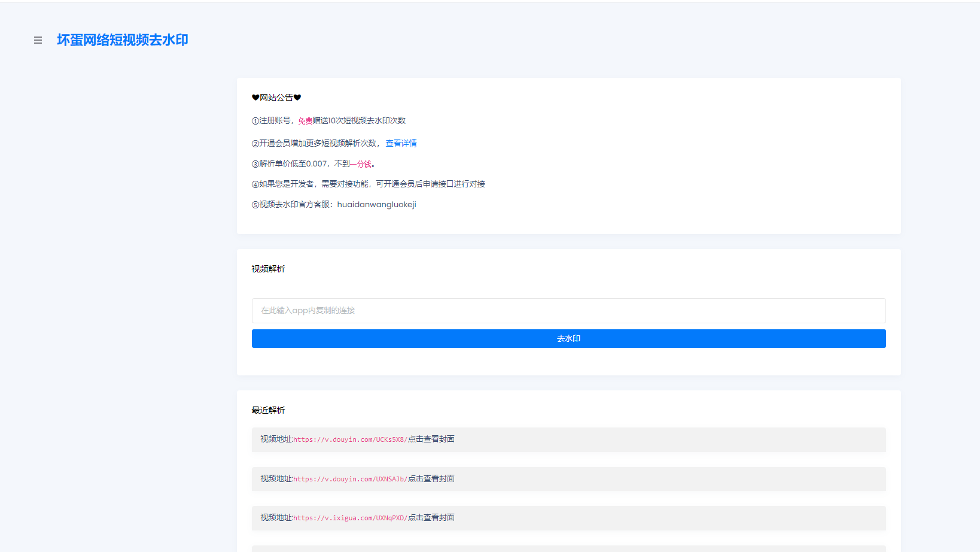View the cover for ixigua UXNqPXD
The image size is (980, 552).
point(431,518)
